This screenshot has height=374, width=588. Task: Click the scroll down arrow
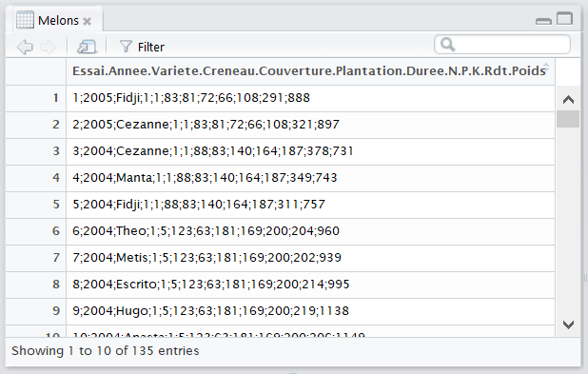point(569,325)
